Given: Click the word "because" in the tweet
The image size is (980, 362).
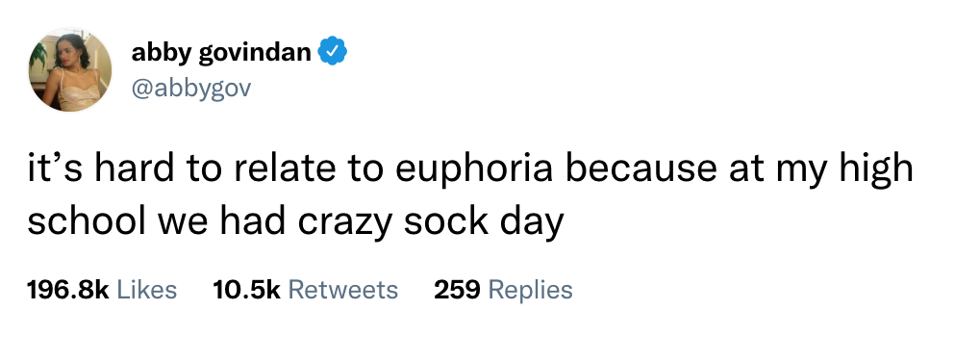Looking at the screenshot, I should [641, 168].
